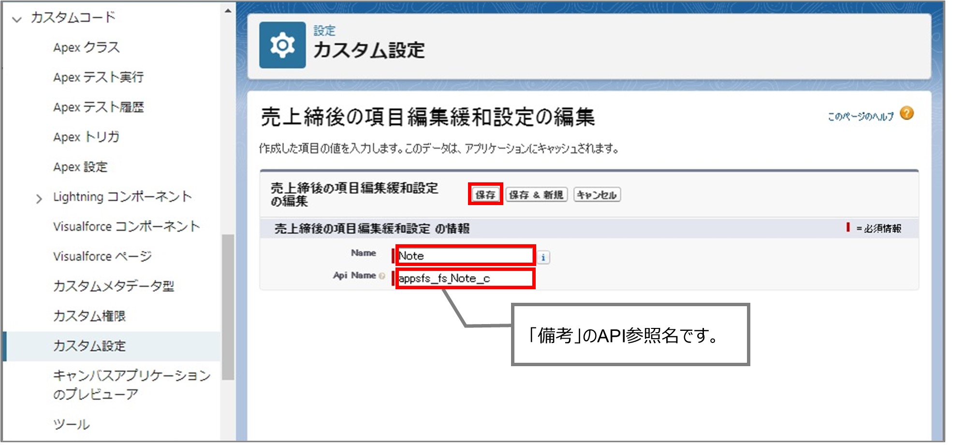
Task: Select カスタム権限 menu item
Action: pyautogui.click(x=89, y=316)
